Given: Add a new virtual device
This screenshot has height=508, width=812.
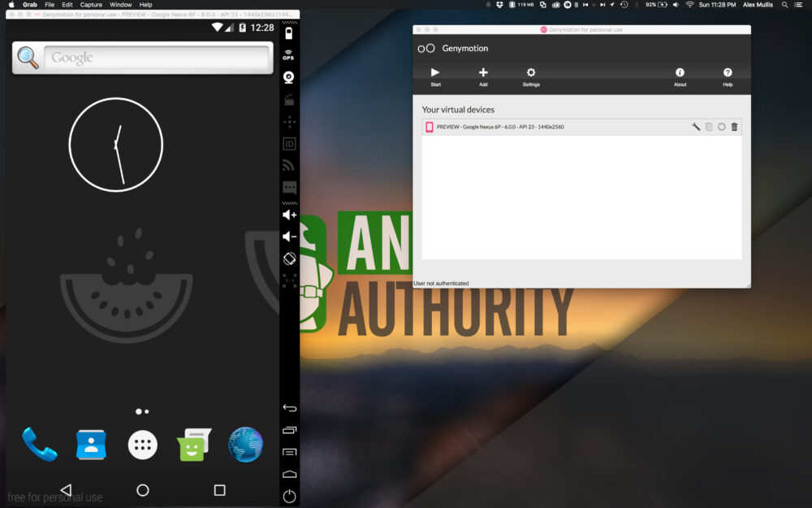Looking at the screenshot, I should click(x=483, y=74).
